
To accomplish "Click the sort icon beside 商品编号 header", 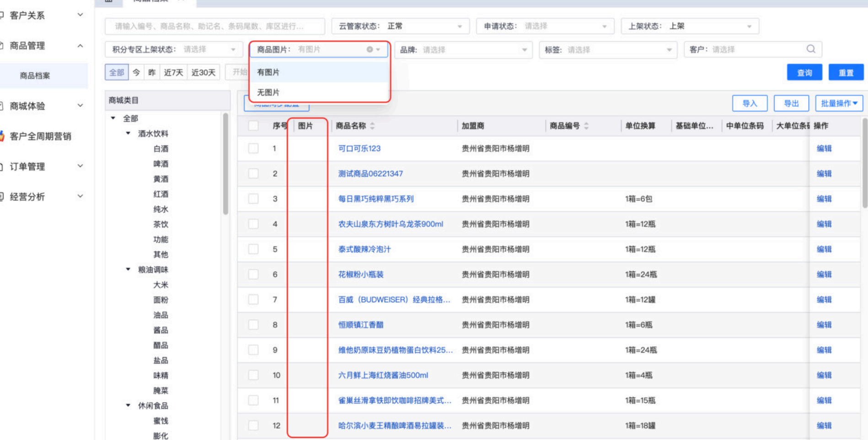I will point(586,126).
